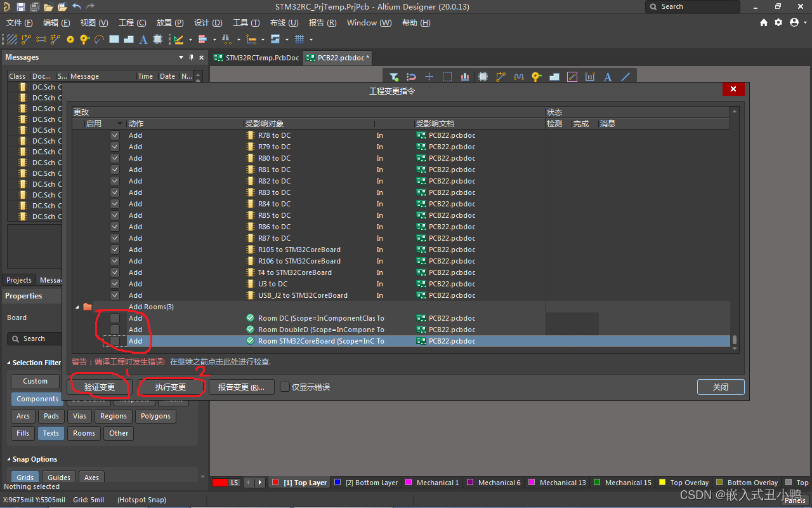Click the 关闭 button
This screenshot has height=508, width=812.
click(721, 387)
